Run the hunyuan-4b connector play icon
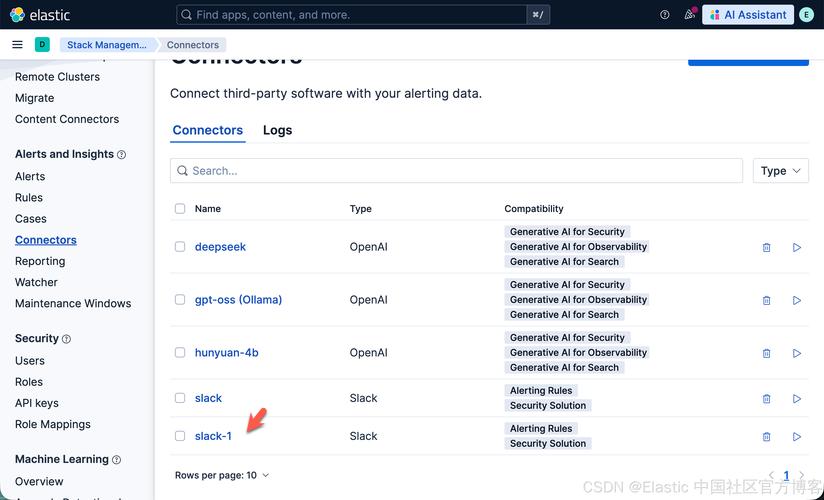Screen dimensions: 824x500 click(797, 353)
